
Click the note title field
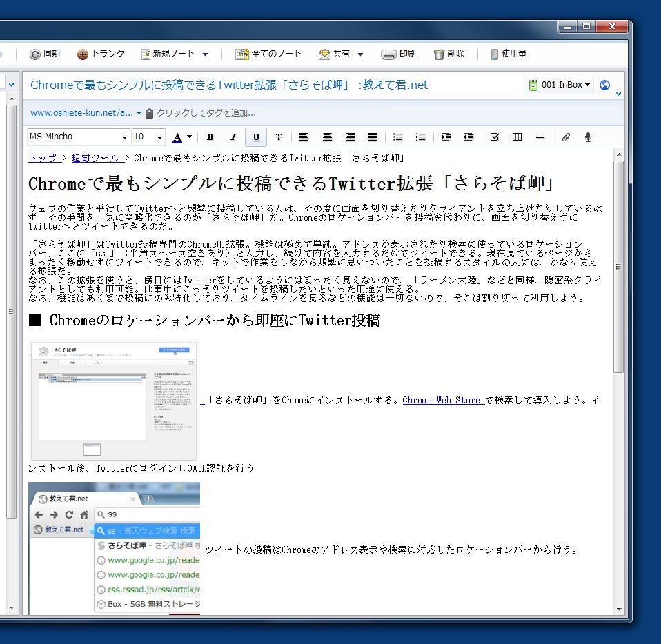click(229, 85)
